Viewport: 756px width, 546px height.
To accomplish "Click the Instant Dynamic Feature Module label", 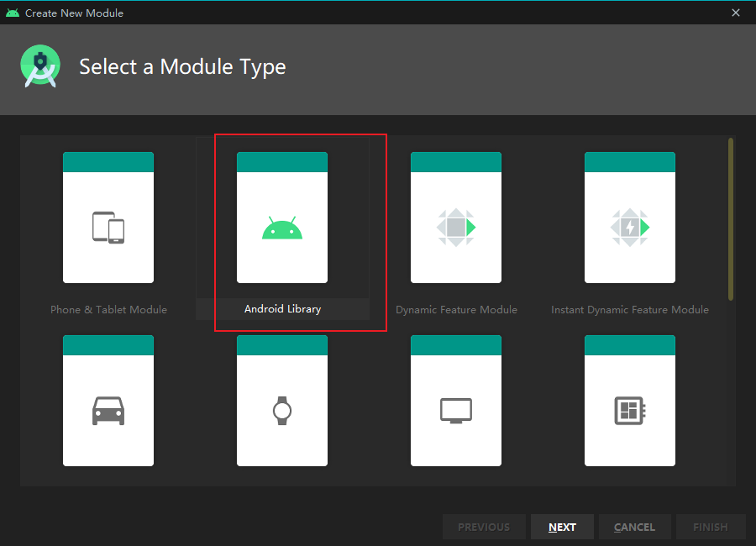I will pos(630,310).
